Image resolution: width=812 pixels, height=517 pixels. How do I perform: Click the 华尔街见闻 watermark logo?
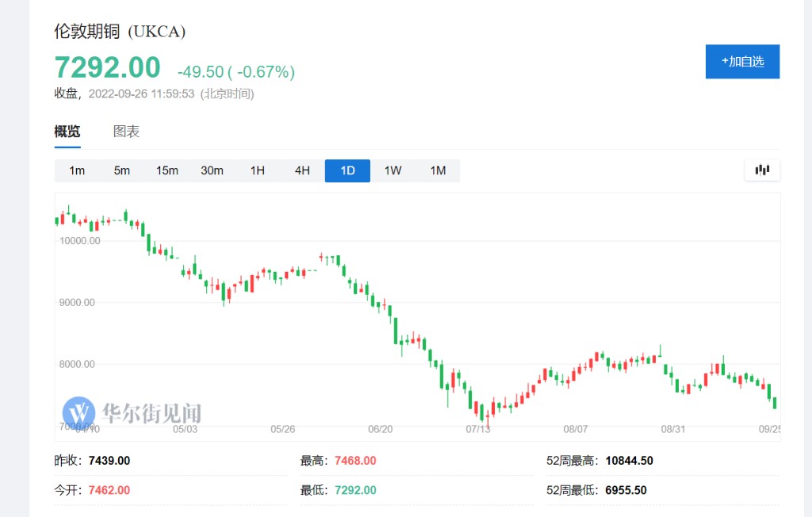tap(132, 413)
